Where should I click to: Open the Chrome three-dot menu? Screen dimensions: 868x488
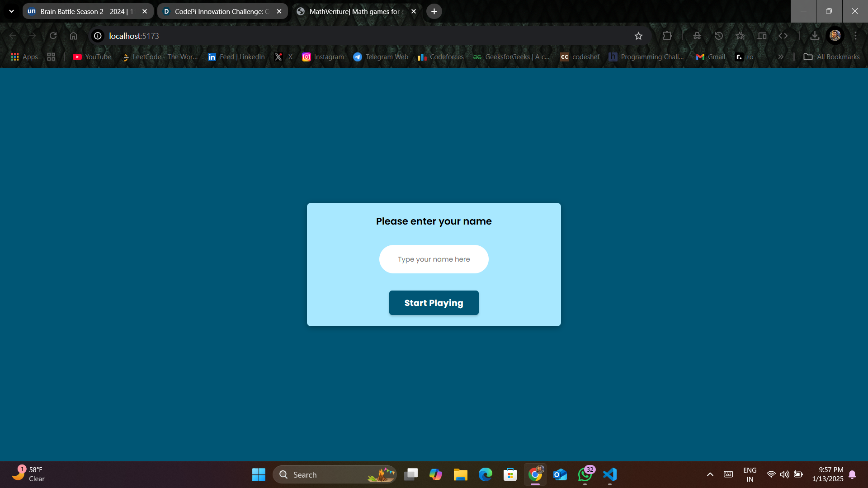855,36
